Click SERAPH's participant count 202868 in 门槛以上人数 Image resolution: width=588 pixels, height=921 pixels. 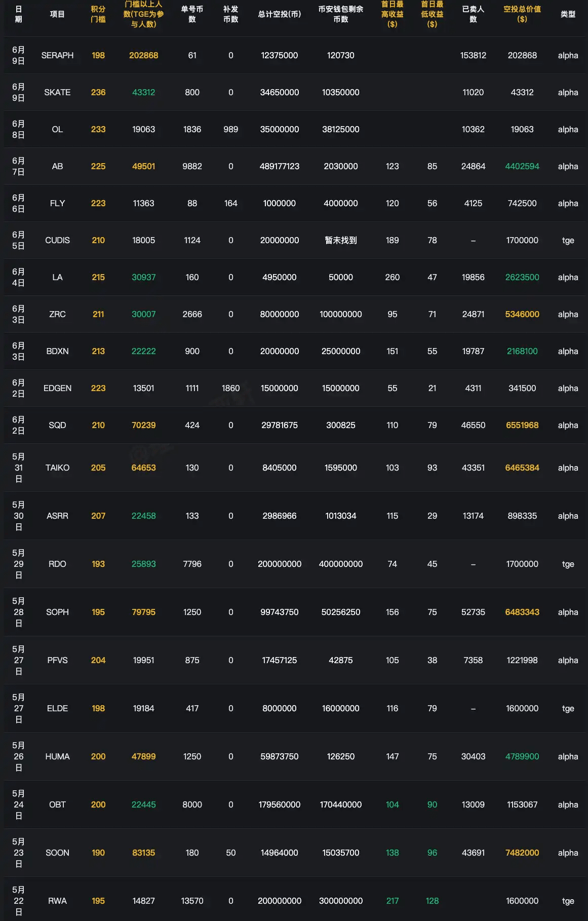tap(144, 55)
